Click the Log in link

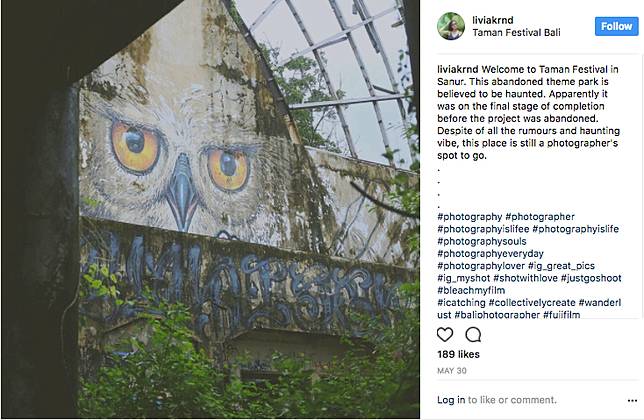(x=451, y=399)
